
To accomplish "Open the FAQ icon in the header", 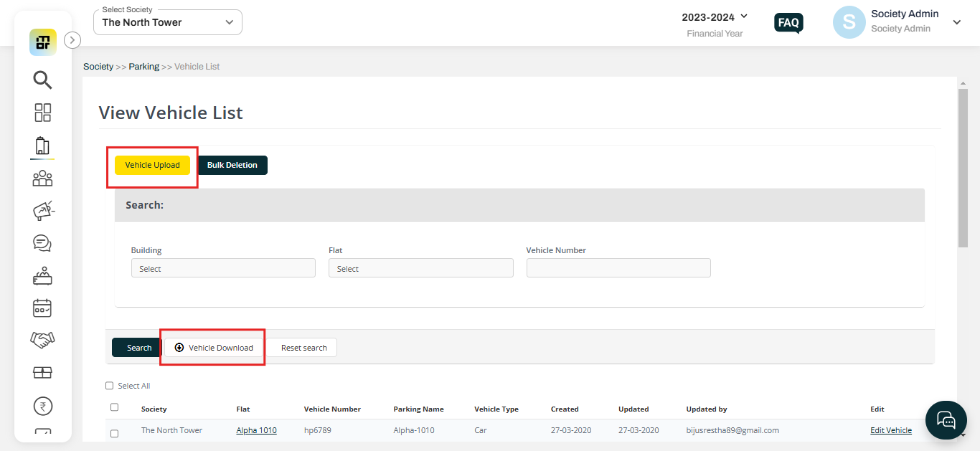I will point(788,23).
